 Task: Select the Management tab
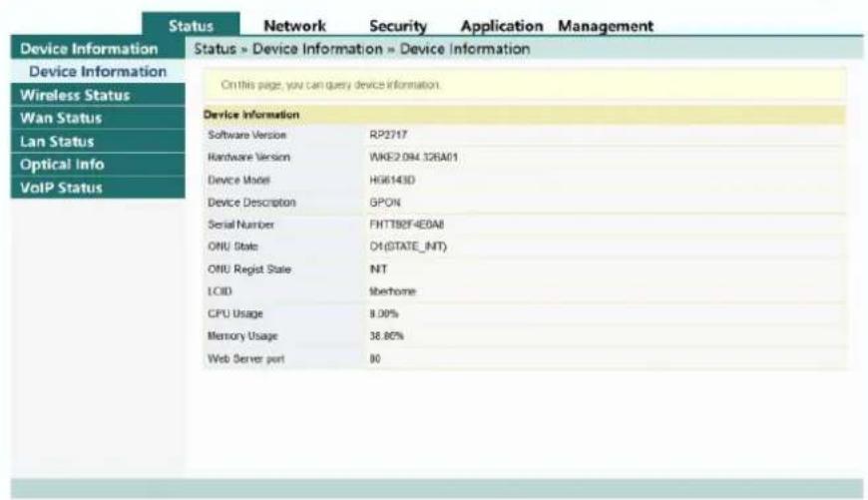[x=606, y=26]
